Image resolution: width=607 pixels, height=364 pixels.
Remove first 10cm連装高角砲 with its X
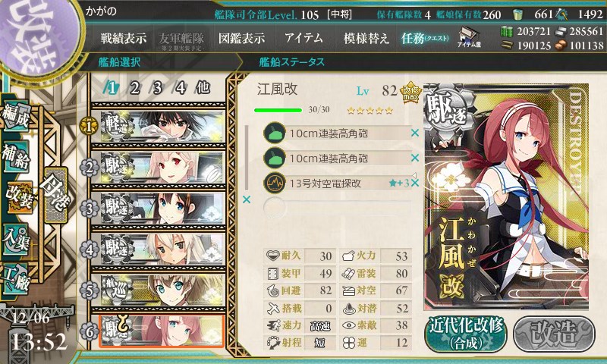pyautogui.click(x=415, y=133)
